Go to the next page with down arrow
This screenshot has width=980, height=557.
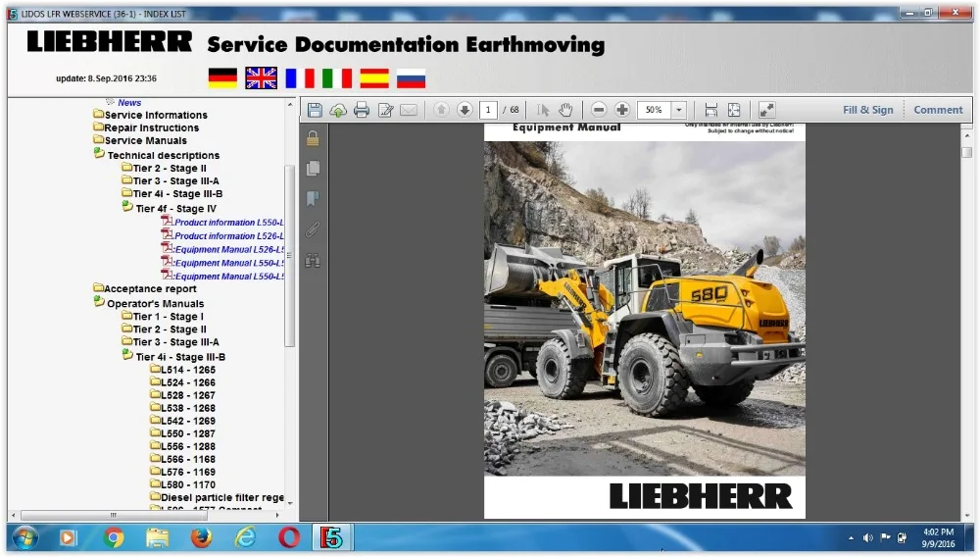(465, 110)
